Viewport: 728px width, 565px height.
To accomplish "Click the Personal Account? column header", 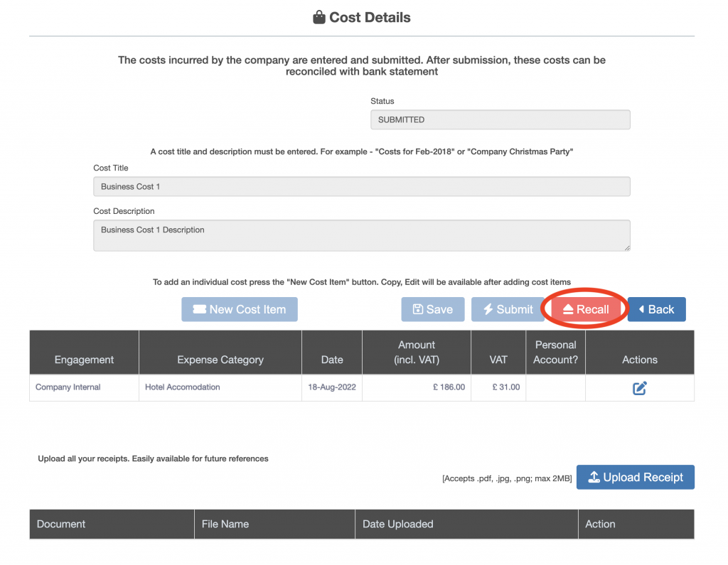I will click(555, 353).
